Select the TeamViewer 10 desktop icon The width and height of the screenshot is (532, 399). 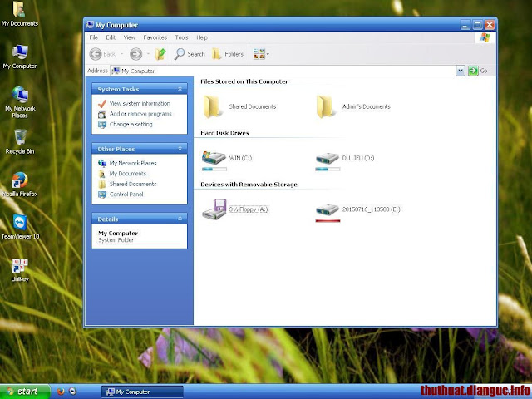pos(20,227)
